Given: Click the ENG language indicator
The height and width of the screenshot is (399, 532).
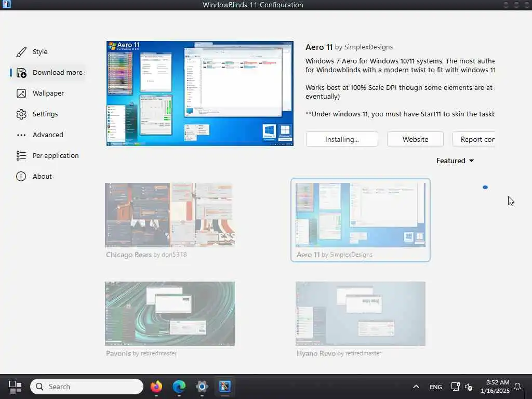Looking at the screenshot, I should coord(436,387).
